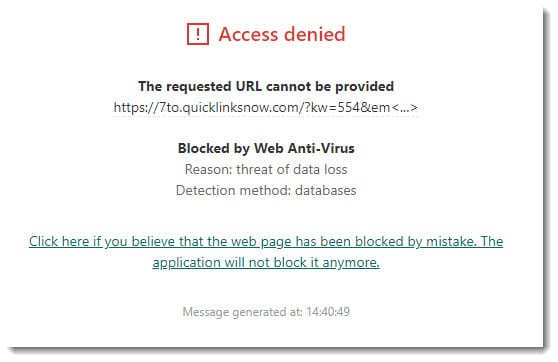Click the "Message generated at" timestamp line

266,312
